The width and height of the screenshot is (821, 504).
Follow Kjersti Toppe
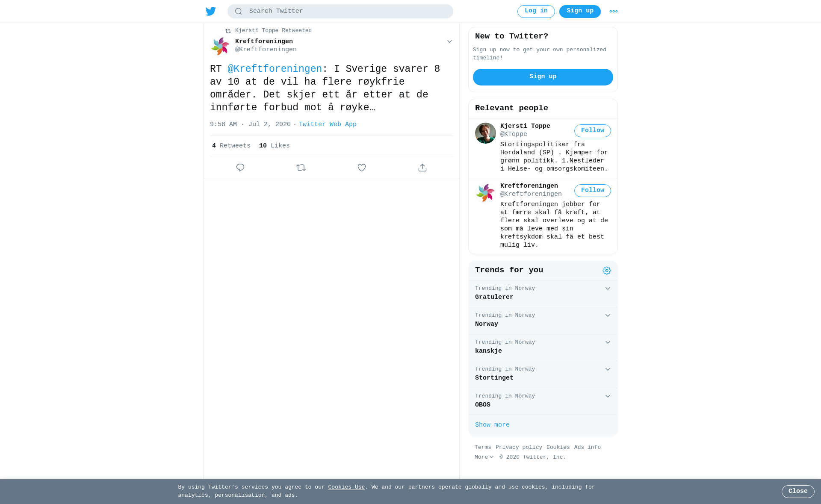(593, 131)
